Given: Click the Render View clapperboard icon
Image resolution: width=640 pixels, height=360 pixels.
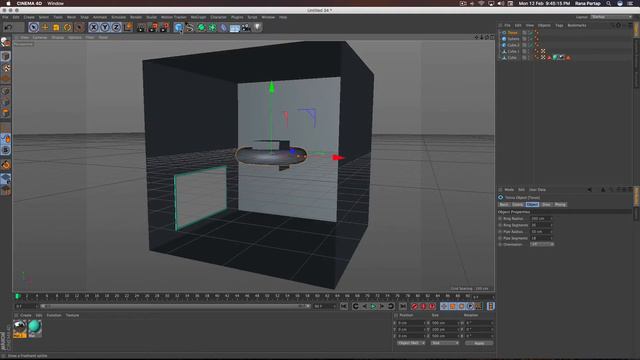Looking at the screenshot, I should click(141, 27).
